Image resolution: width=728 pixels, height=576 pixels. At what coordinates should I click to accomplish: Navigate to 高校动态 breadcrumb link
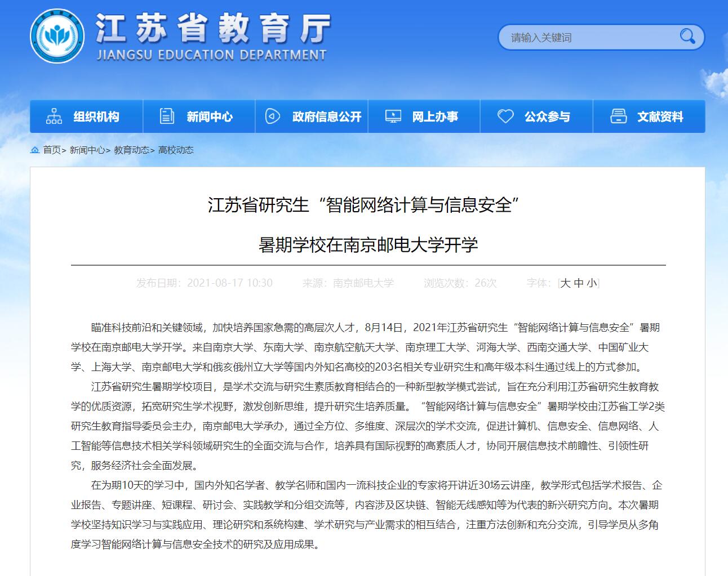(x=176, y=150)
